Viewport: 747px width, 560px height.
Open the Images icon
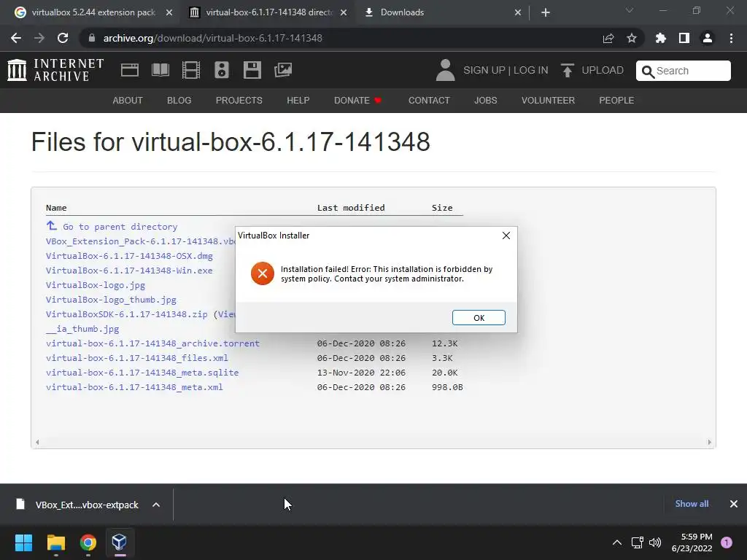click(x=283, y=70)
